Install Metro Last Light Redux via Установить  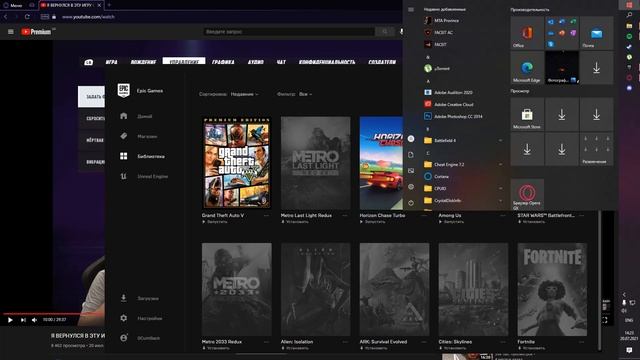[x=295, y=222]
